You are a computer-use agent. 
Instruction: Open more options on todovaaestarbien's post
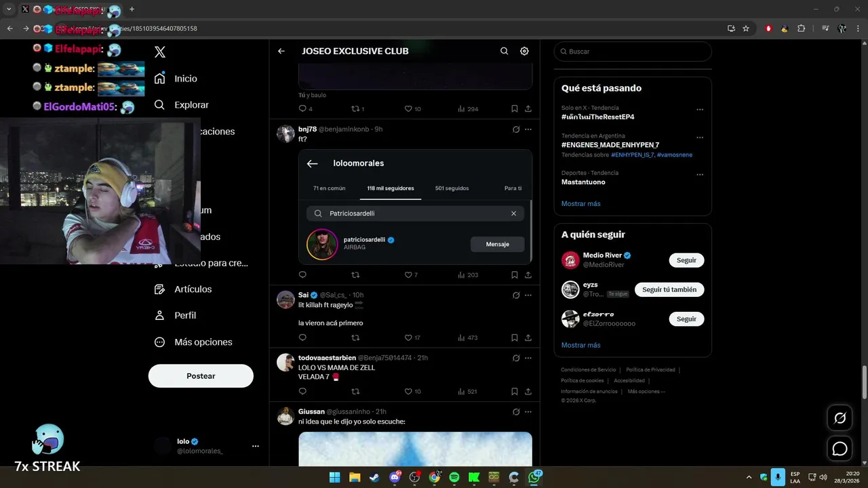[528, 358]
